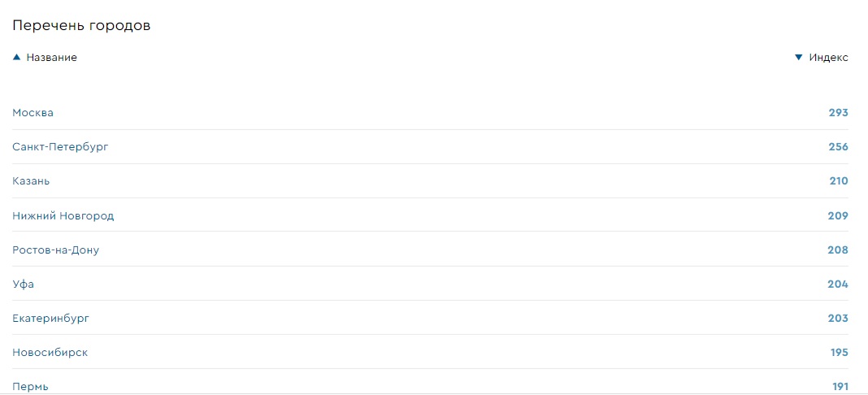
Task: Open the Новосибирск city link
Action: [50, 353]
